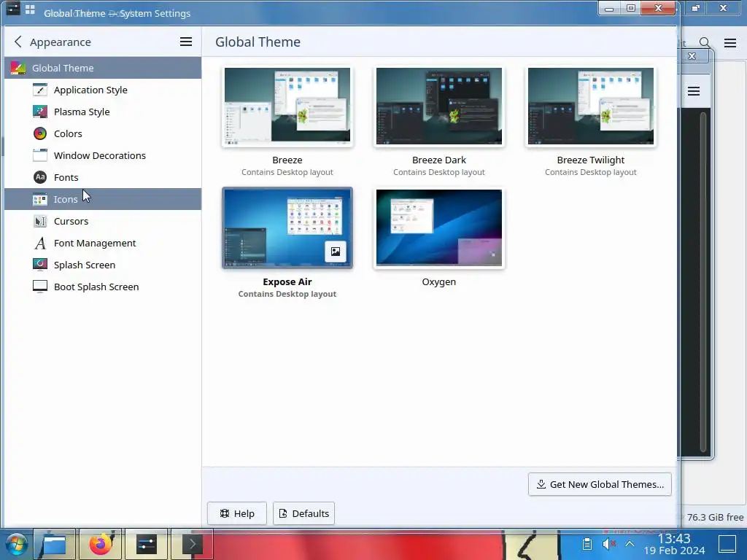747x560 pixels.
Task: Open the terminal taskbar icon
Action: click(x=192, y=544)
